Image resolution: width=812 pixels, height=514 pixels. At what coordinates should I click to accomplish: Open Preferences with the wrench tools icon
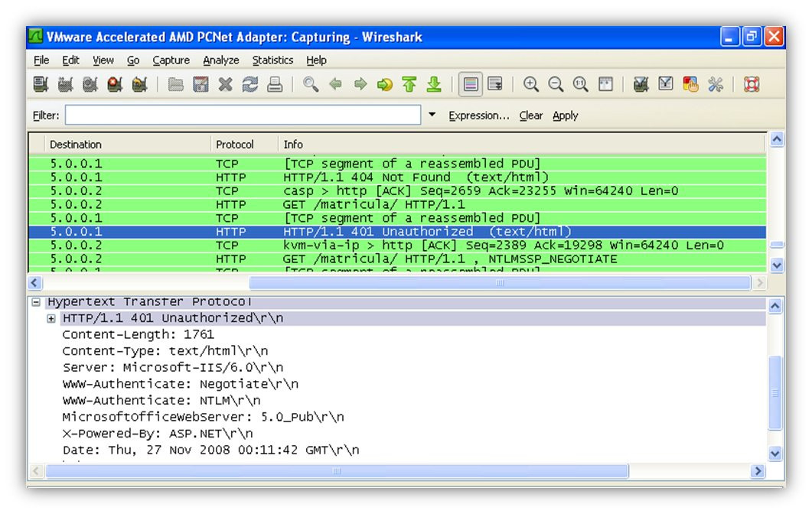pos(716,84)
